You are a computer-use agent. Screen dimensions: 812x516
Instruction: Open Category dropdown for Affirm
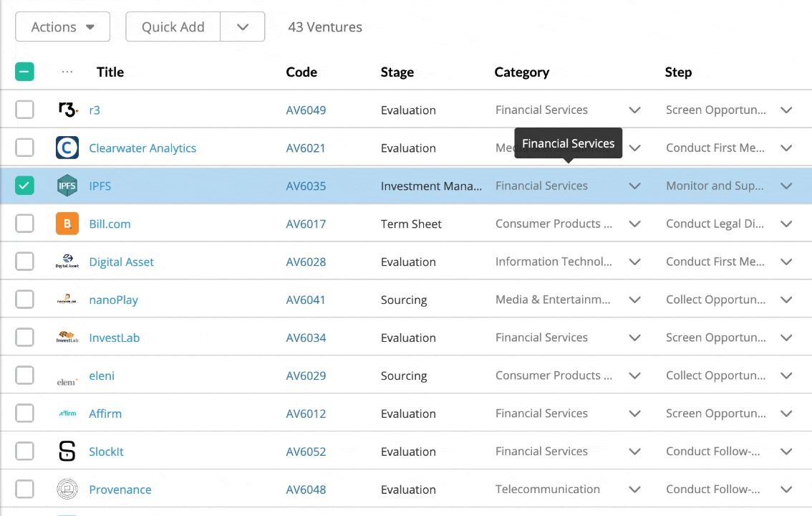click(x=635, y=414)
